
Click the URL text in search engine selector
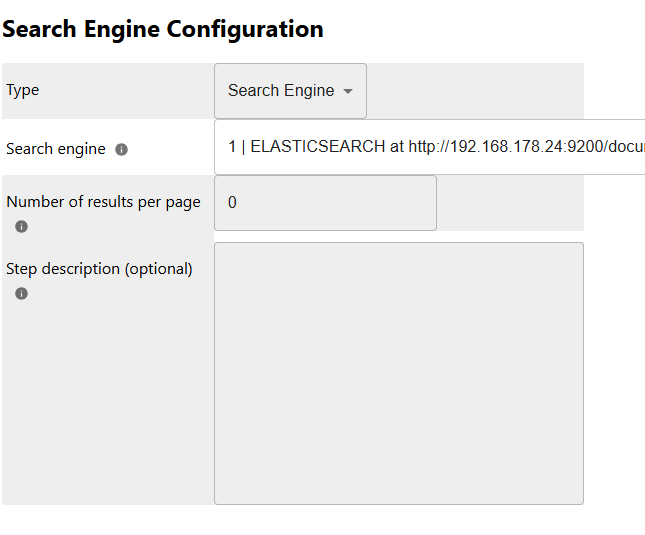coord(525,147)
